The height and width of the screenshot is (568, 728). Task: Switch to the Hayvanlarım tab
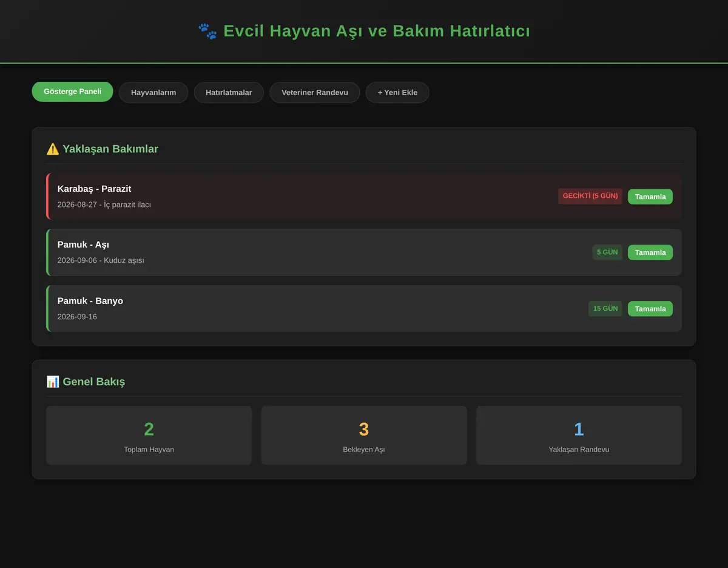tap(153, 92)
